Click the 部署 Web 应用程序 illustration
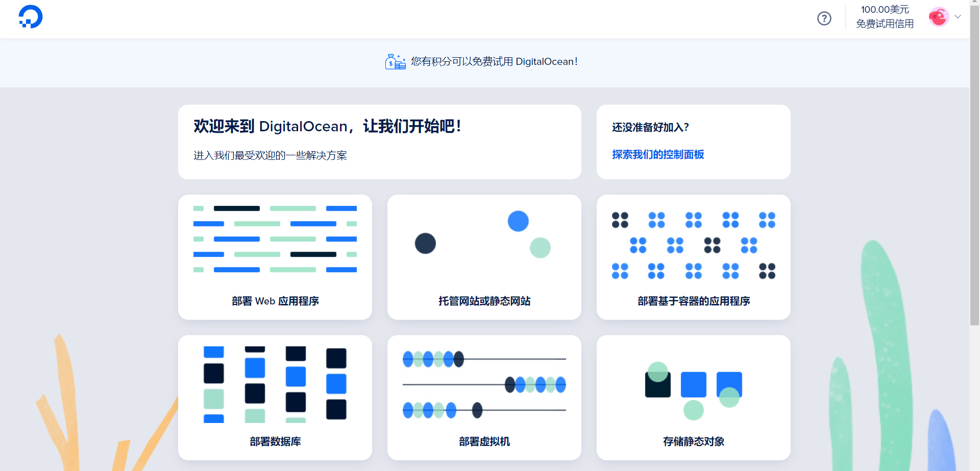This screenshot has height=471, width=980. click(x=275, y=239)
